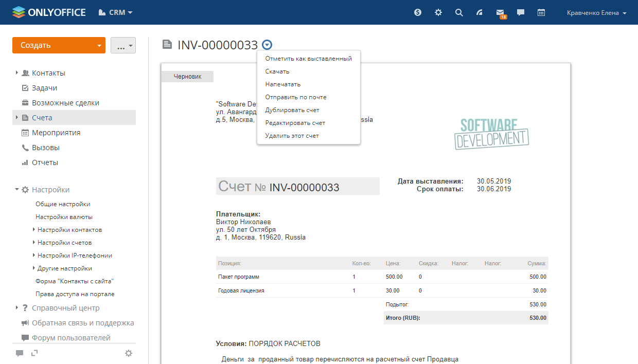638x364 pixels.
Task: Click the feed icon in the header
Action: pyautogui.click(x=480, y=12)
